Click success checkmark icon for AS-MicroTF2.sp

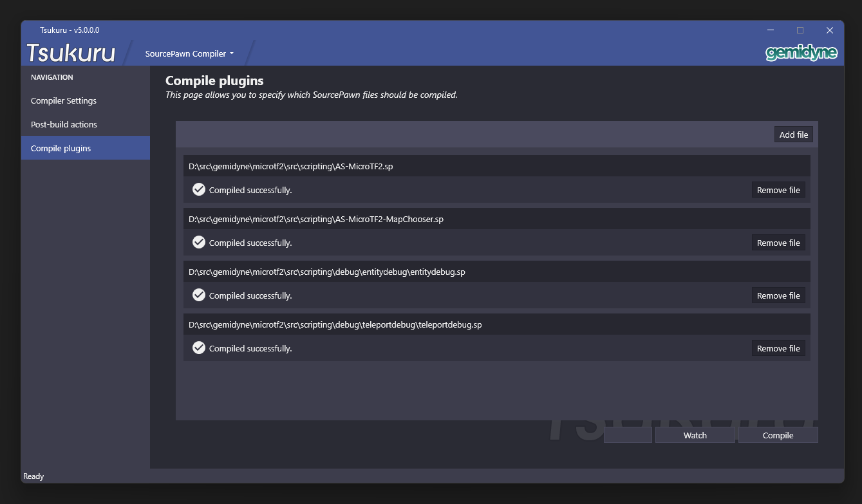tap(199, 190)
